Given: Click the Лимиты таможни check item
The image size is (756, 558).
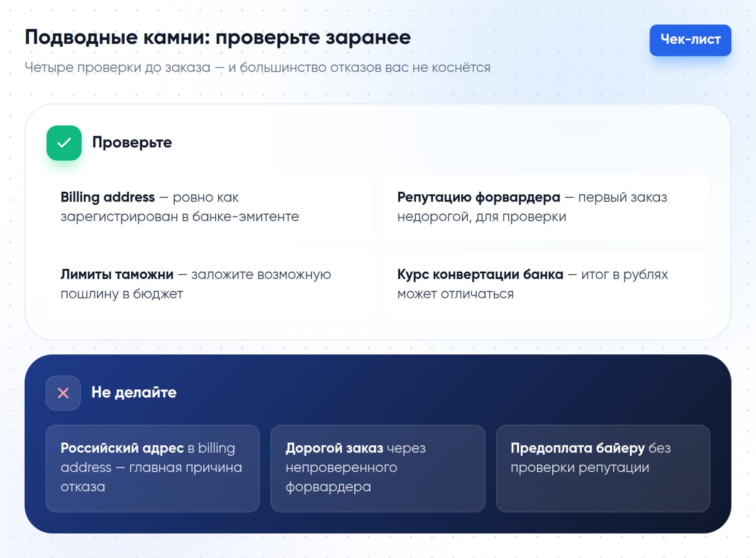Looking at the screenshot, I should coord(209,285).
